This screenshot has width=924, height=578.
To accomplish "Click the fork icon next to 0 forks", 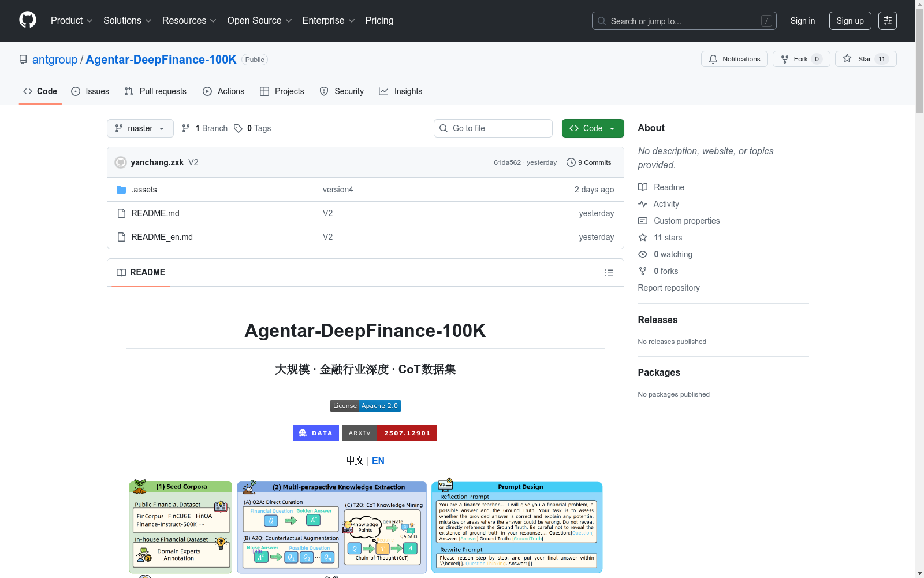I will 643,271.
